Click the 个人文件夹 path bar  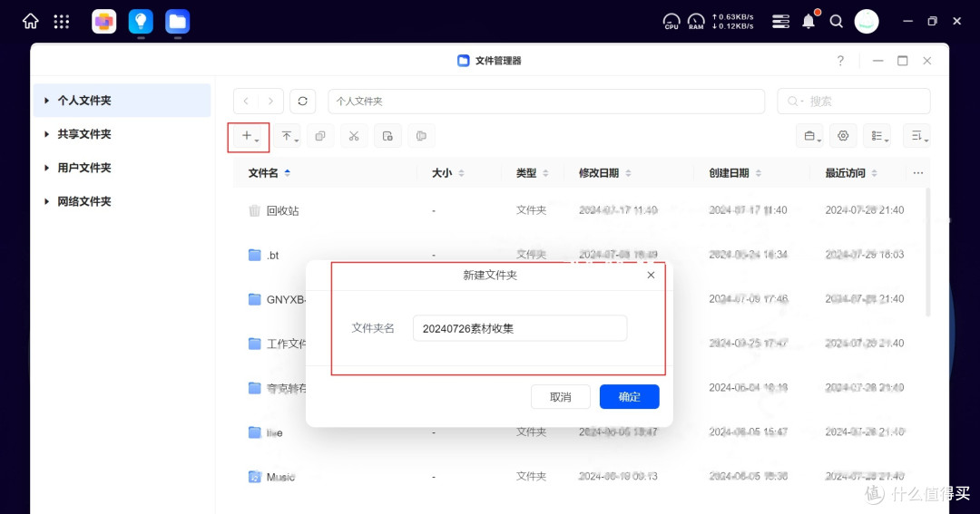click(x=546, y=102)
